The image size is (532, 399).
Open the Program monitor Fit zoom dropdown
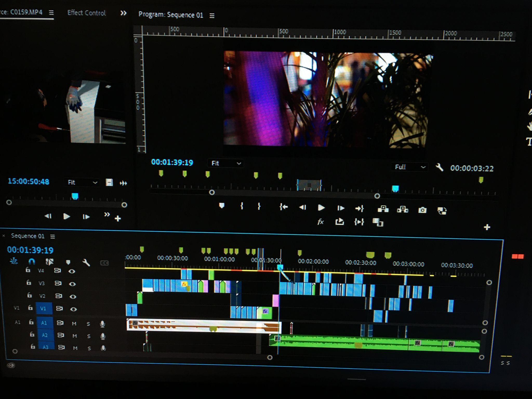point(225,163)
